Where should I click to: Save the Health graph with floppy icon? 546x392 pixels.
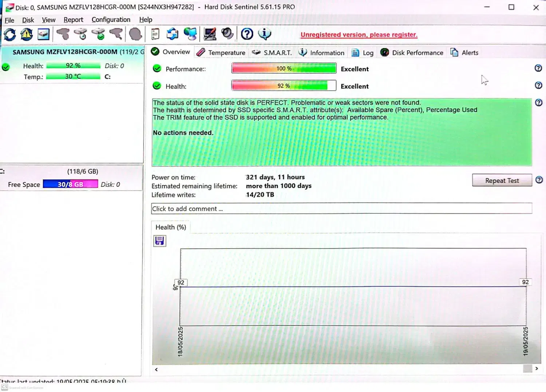tap(159, 241)
